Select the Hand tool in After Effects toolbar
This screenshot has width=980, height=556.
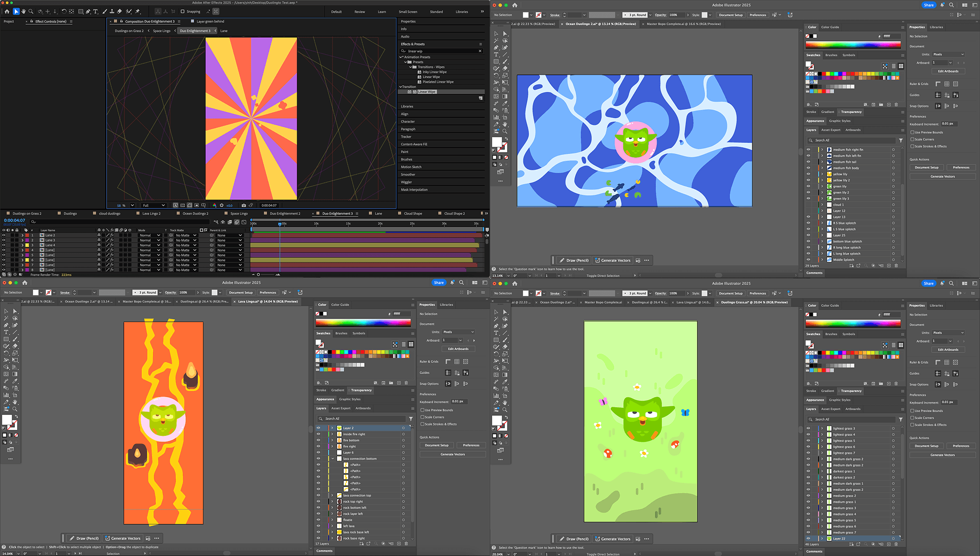pyautogui.click(x=23, y=11)
